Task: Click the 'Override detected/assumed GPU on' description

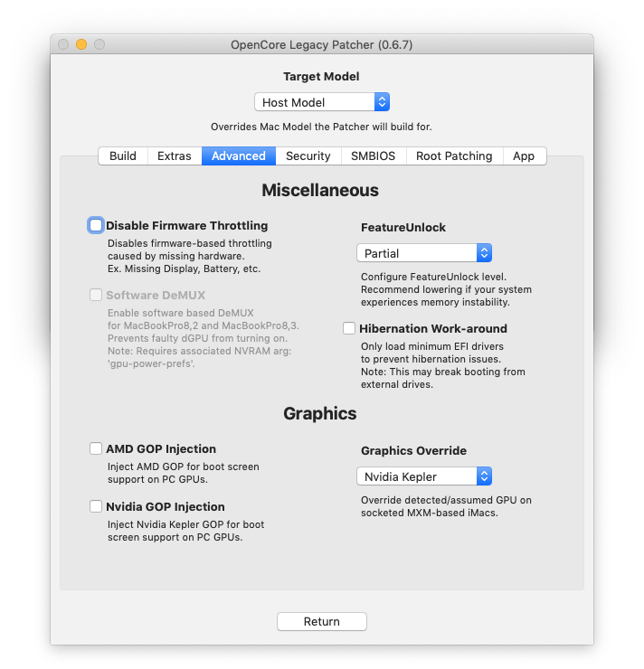Action: point(447,500)
